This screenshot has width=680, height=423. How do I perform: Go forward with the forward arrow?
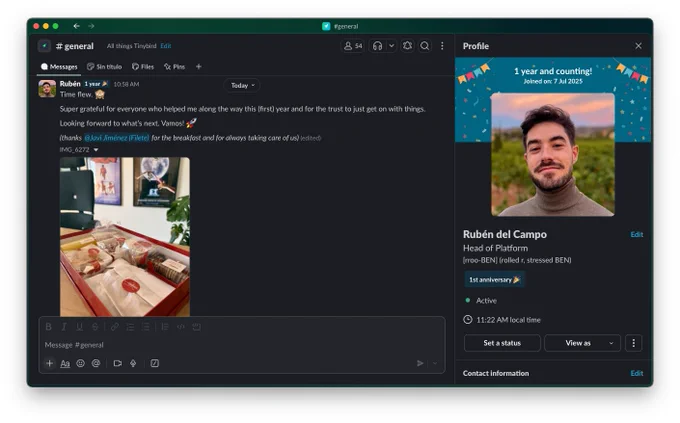[91, 26]
